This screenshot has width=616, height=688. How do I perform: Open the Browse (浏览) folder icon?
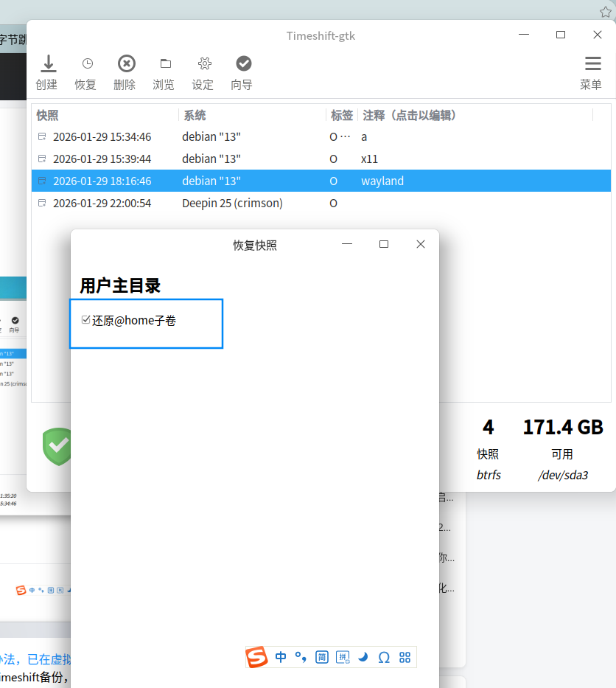click(165, 63)
